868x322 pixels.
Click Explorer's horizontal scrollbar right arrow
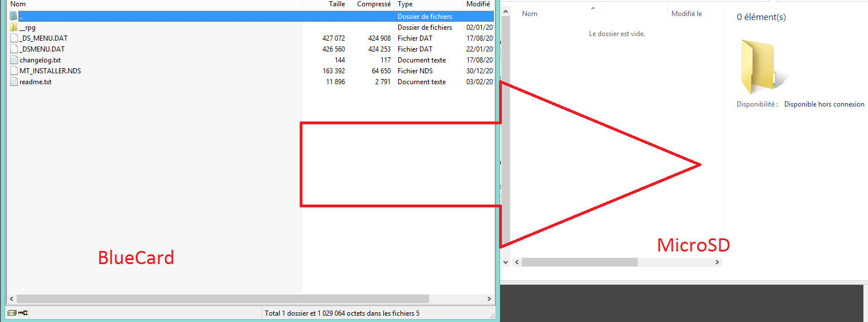point(717,262)
